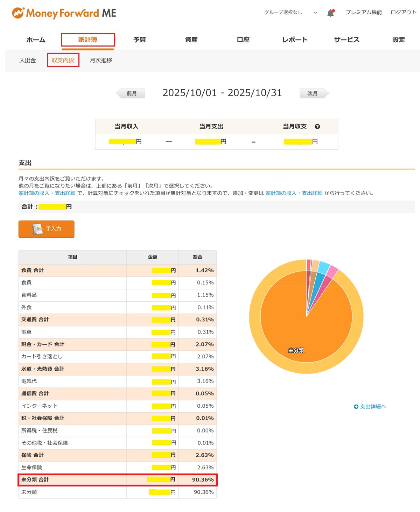The width and height of the screenshot is (420, 512).
Task: Go to previous month with 前月
Action: coord(131,93)
